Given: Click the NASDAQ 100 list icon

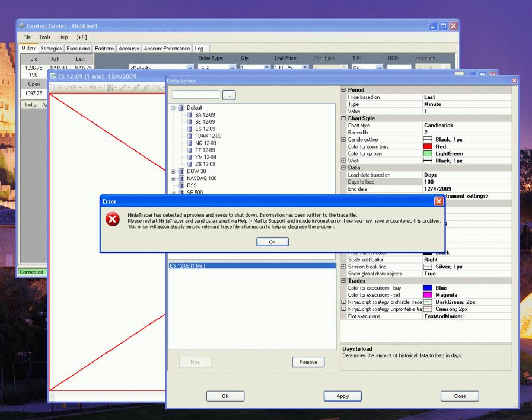Looking at the screenshot, I should point(181,178).
